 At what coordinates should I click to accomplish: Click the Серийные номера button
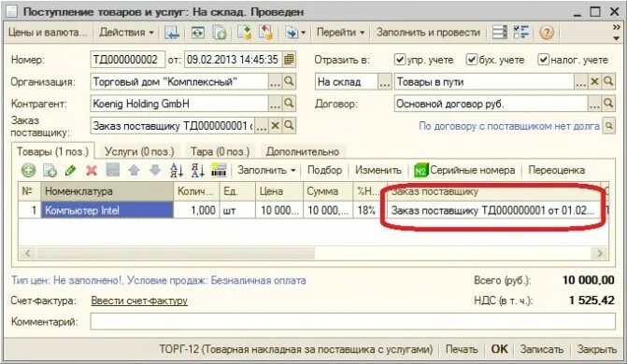point(464,171)
